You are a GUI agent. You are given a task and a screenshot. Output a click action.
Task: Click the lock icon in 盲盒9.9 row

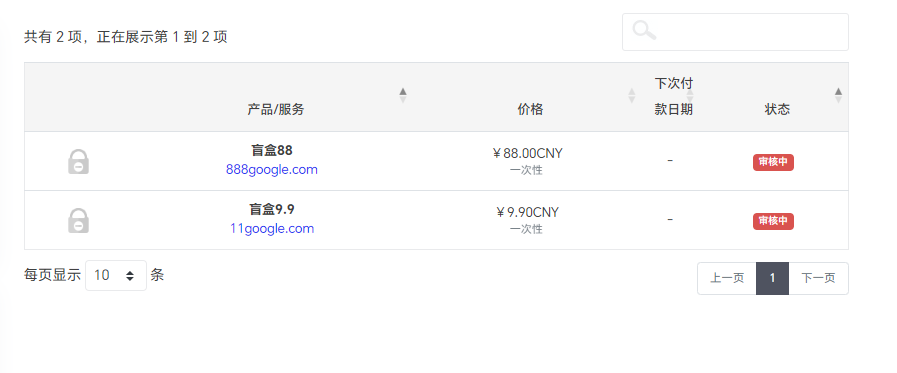78,220
